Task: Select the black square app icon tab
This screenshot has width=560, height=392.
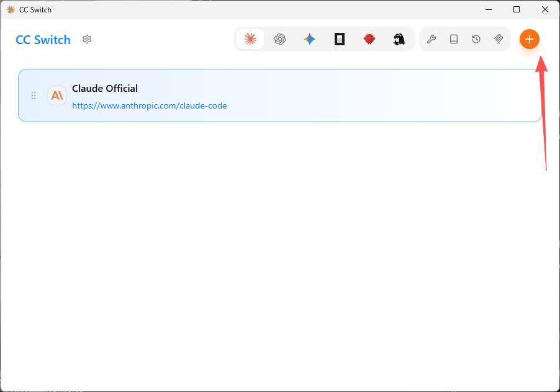Action: (340, 39)
